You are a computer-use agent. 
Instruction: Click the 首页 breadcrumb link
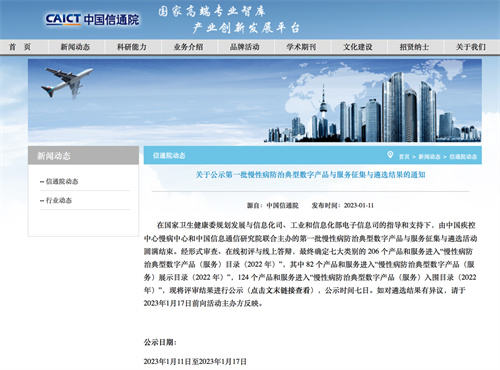pyautogui.click(x=404, y=157)
